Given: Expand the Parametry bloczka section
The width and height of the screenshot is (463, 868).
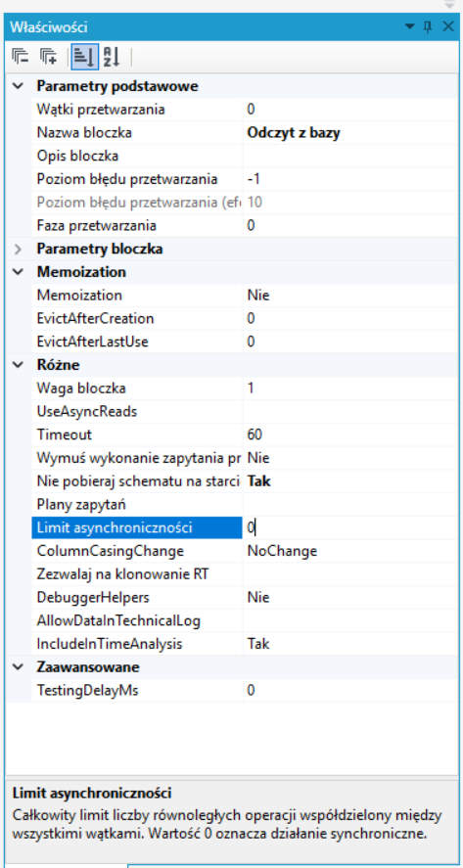Looking at the screenshot, I should [19, 250].
